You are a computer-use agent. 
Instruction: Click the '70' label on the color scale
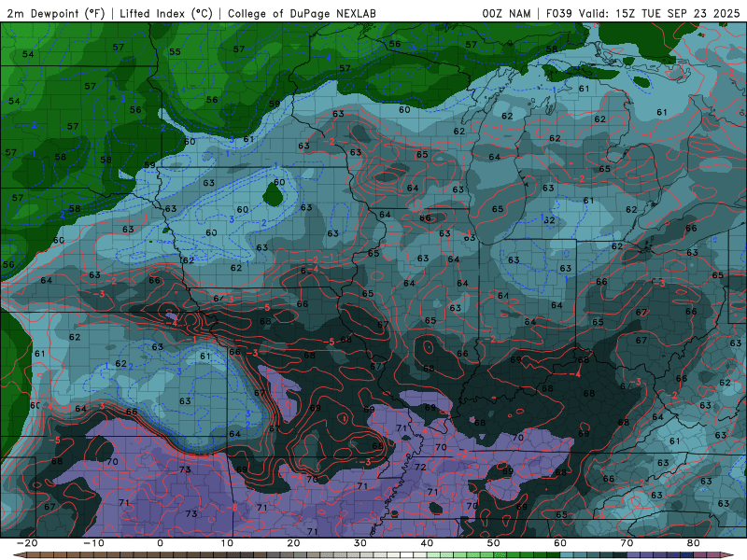[627, 543]
